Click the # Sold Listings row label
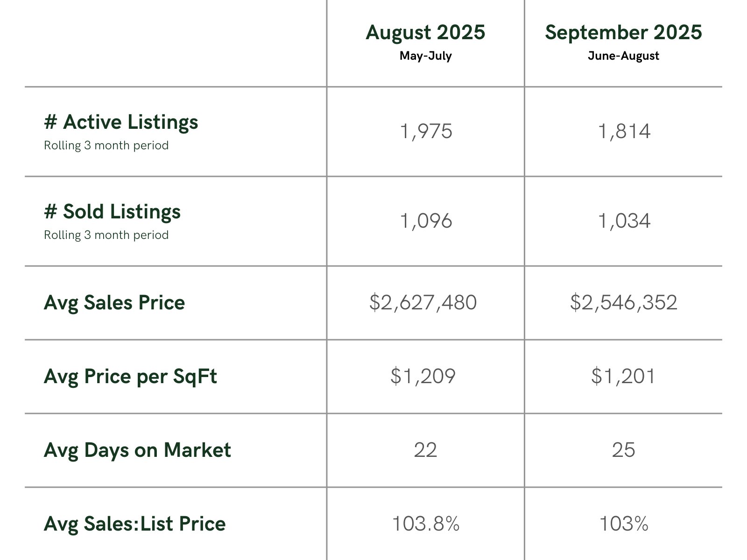The height and width of the screenshot is (560, 747). tap(112, 212)
